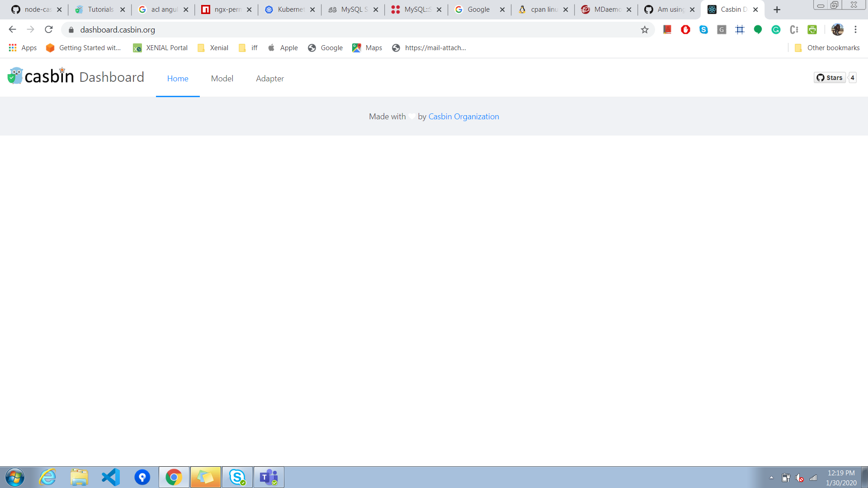Open the Xenial bookmarks folder

click(212, 47)
